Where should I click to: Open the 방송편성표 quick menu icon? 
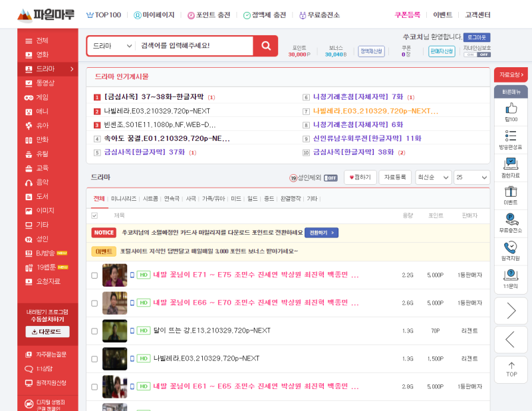pyautogui.click(x=511, y=140)
